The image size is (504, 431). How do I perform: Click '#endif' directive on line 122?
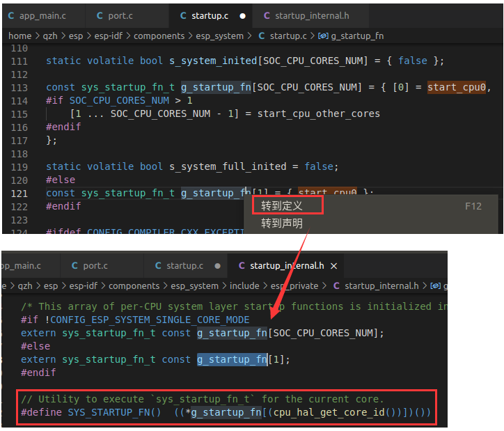pyautogui.click(x=63, y=206)
